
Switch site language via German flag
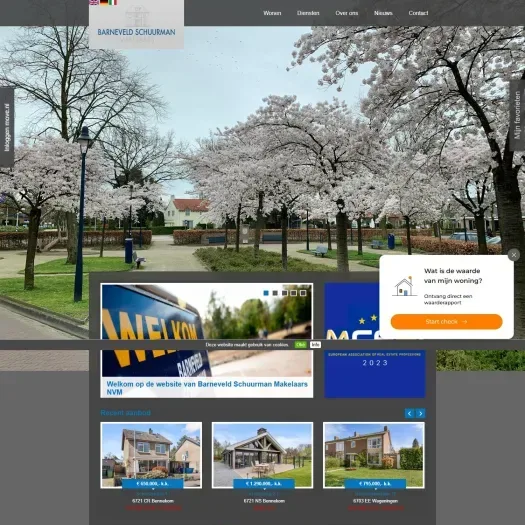point(104,2)
